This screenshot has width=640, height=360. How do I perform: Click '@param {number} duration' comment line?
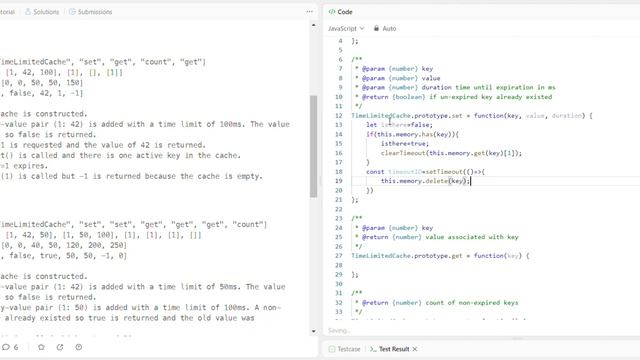coord(455,87)
